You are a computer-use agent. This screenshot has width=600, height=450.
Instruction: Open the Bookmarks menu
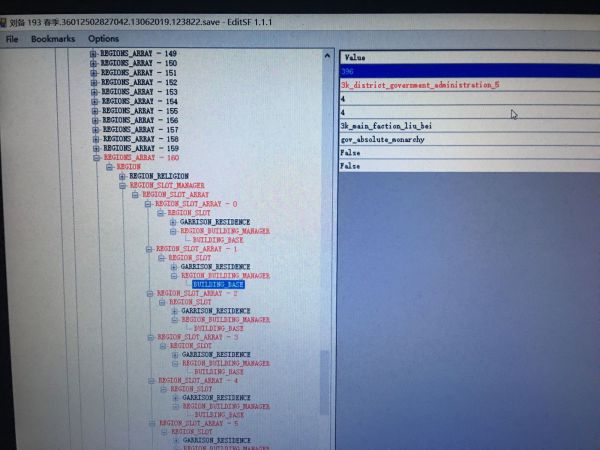[52, 39]
